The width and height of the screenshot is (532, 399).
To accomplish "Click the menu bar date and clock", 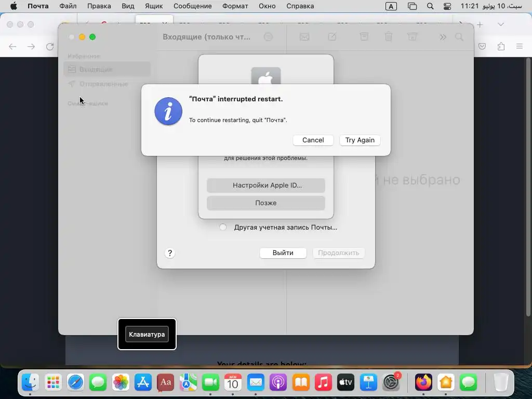I will tap(491, 6).
